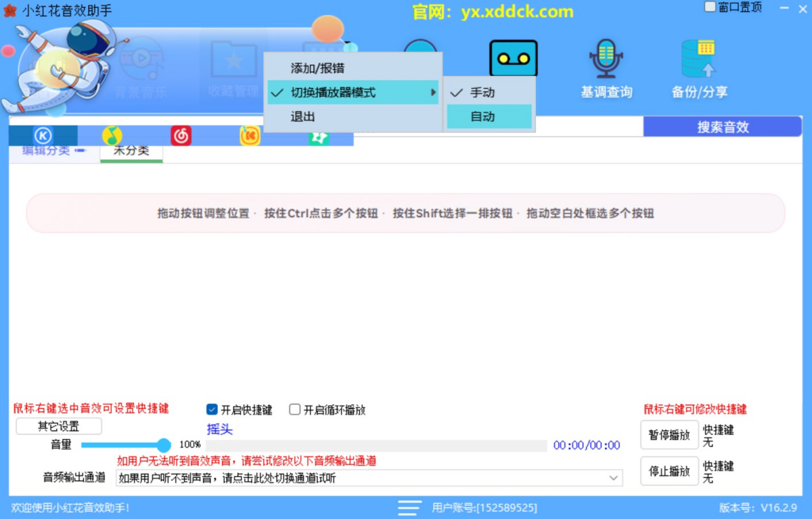The width and height of the screenshot is (812, 519).
Task: Click user account 152589525 in status bar
Action: click(x=484, y=507)
